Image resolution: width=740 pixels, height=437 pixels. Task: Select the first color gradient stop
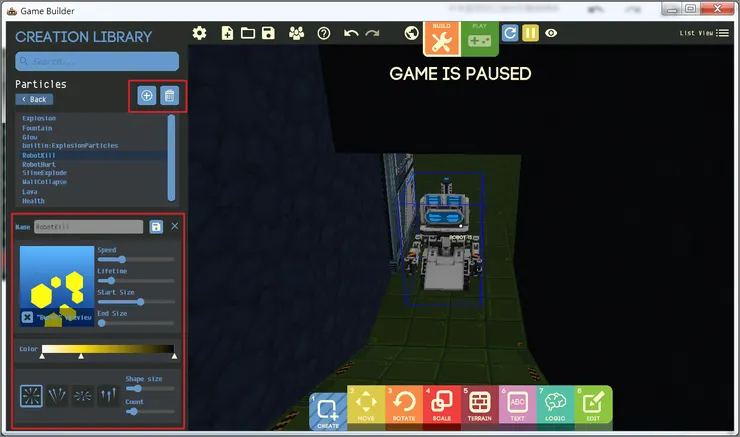click(42, 356)
